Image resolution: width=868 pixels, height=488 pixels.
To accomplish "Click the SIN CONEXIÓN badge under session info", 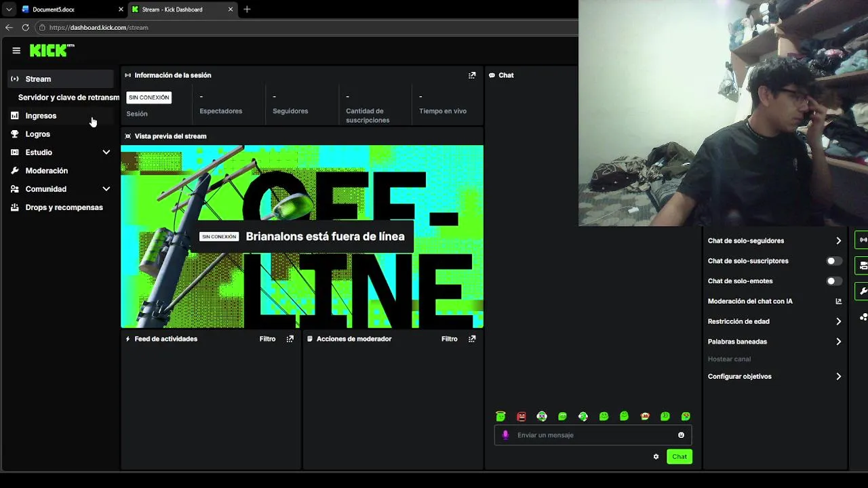I will 149,98.
